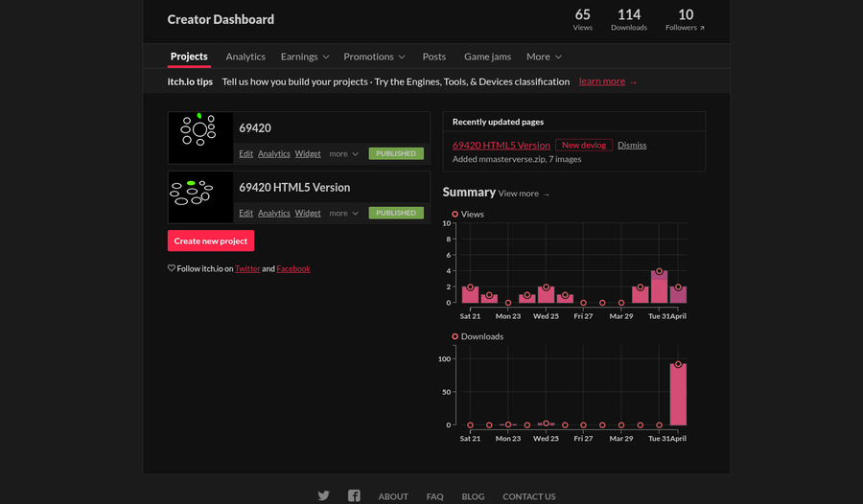
Task: Click the New devlog button
Action: (x=583, y=146)
